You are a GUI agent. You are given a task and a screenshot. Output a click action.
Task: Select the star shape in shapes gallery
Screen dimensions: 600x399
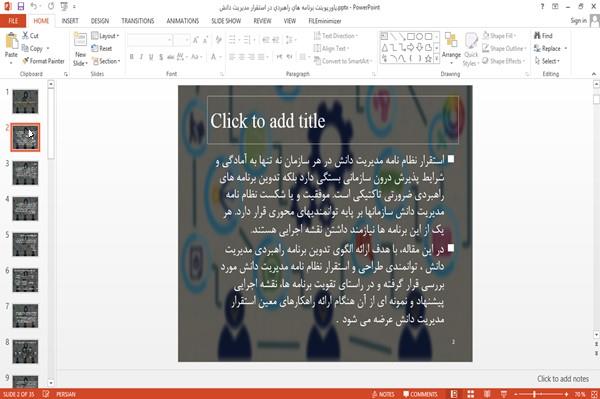click(x=428, y=59)
